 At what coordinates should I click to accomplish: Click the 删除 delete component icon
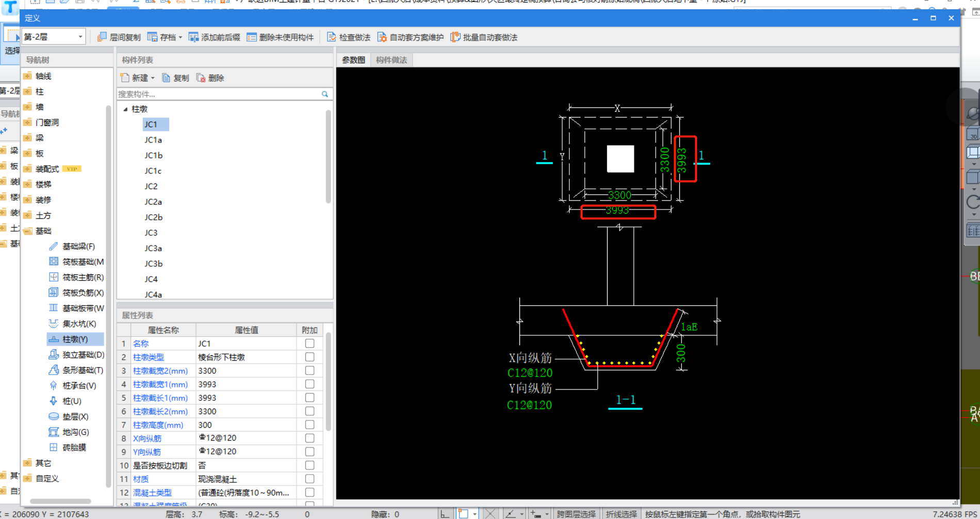(x=201, y=78)
